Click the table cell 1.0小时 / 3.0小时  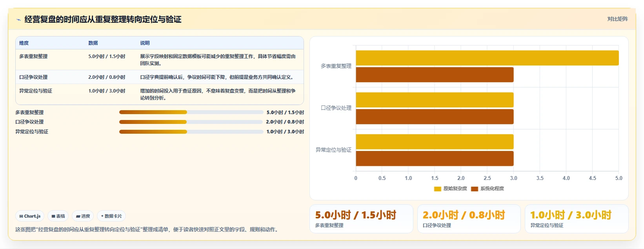point(107,91)
